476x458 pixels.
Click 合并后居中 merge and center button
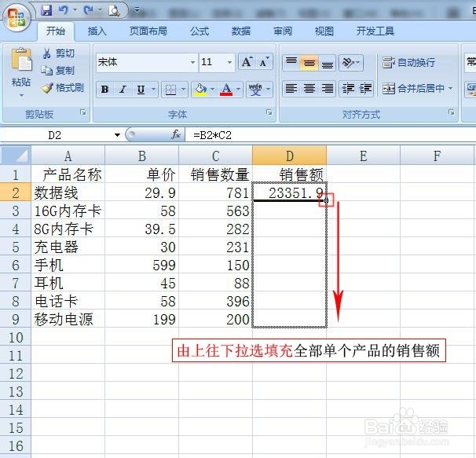pos(413,89)
